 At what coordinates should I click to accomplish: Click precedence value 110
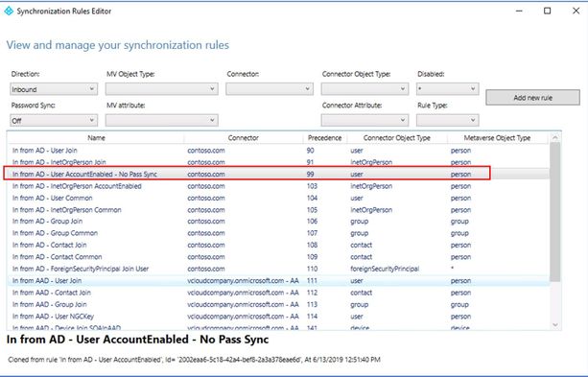click(312, 269)
